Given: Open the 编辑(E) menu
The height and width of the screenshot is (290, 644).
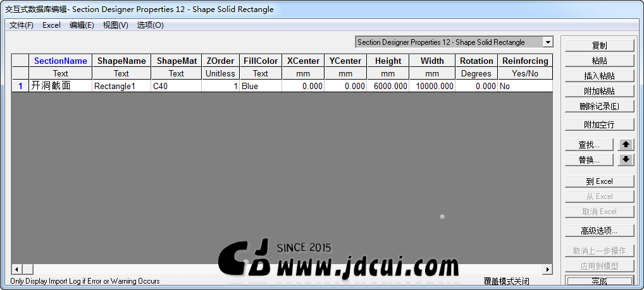Looking at the screenshot, I should tap(82, 25).
